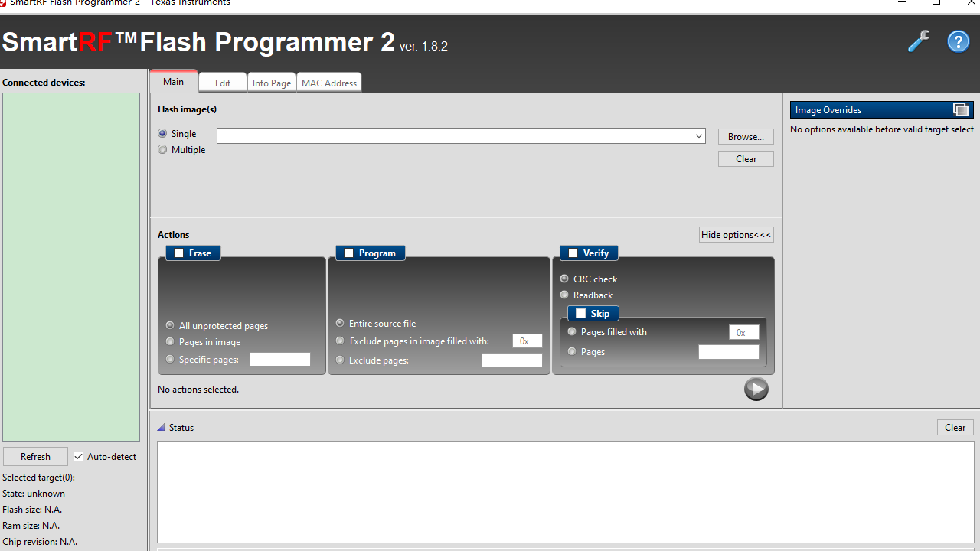Click 'Ram size: N.A.' text
This screenshot has width=980, height=551.
pos(31,526)
